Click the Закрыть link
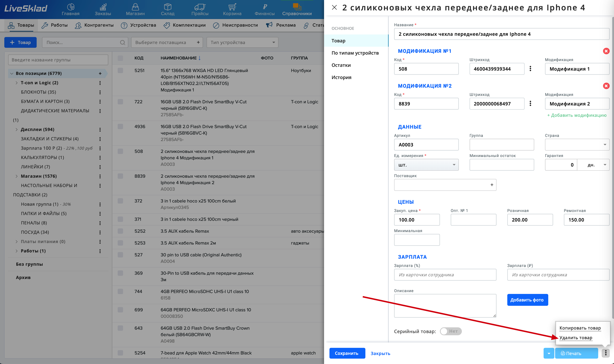 [380, 353]
